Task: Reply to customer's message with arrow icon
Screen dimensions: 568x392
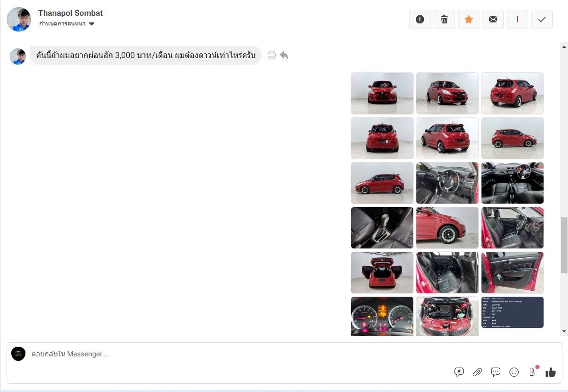Action: coord(284,55)
